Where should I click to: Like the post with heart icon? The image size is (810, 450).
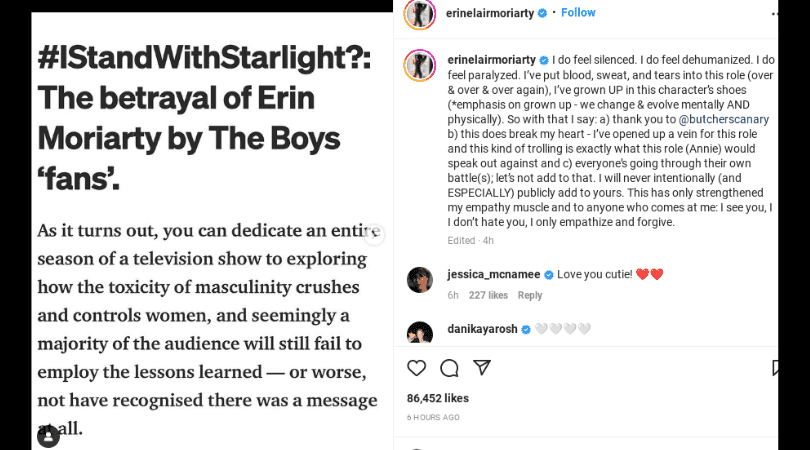point(416,368)
